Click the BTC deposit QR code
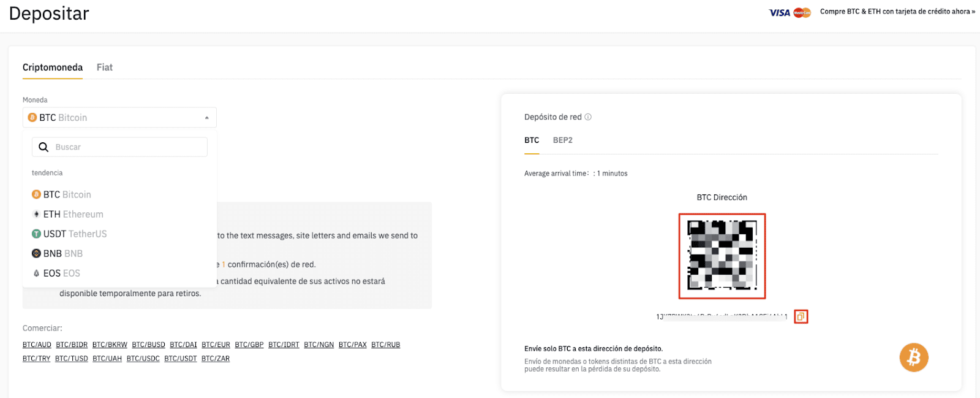This screenshot has width=980, height=398. point(722,256)
